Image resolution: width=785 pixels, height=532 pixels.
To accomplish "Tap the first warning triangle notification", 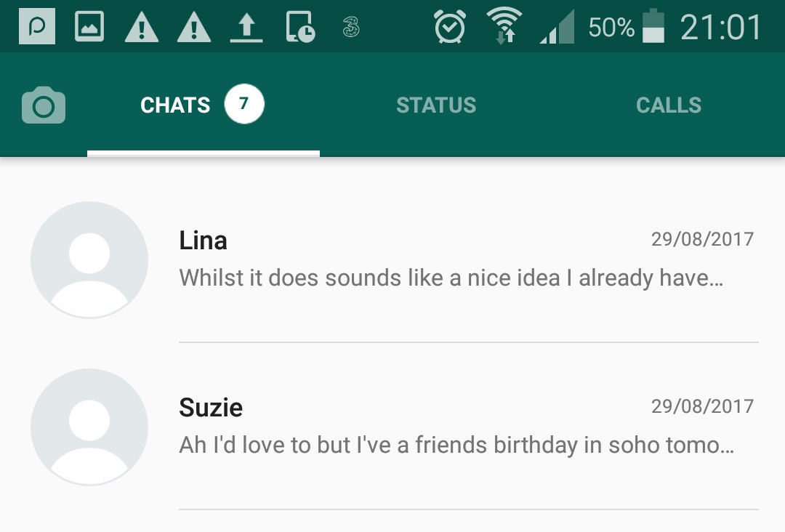I will (x=142, y=28).
